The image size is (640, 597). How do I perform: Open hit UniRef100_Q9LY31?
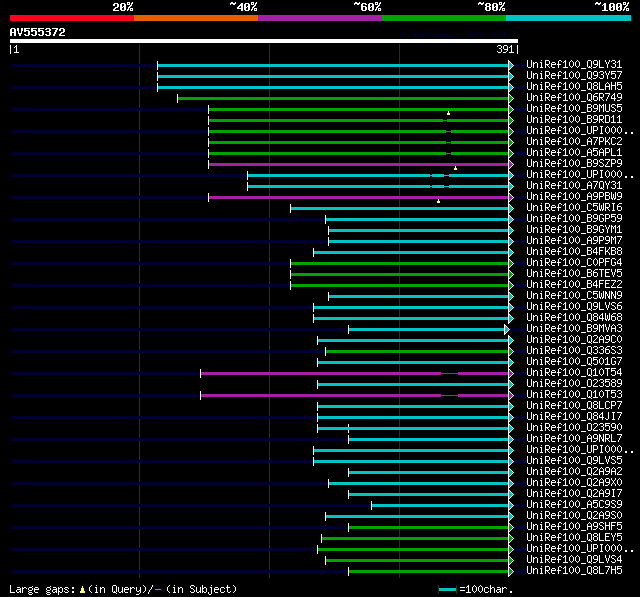click(574, 64)
